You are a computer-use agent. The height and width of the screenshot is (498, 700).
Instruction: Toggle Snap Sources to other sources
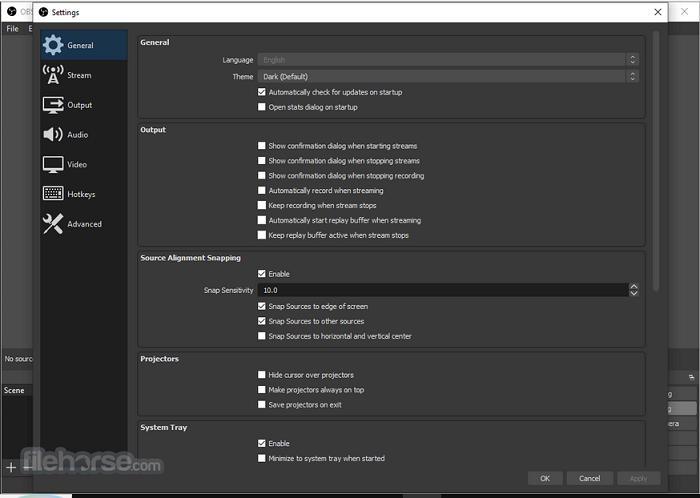262,321
